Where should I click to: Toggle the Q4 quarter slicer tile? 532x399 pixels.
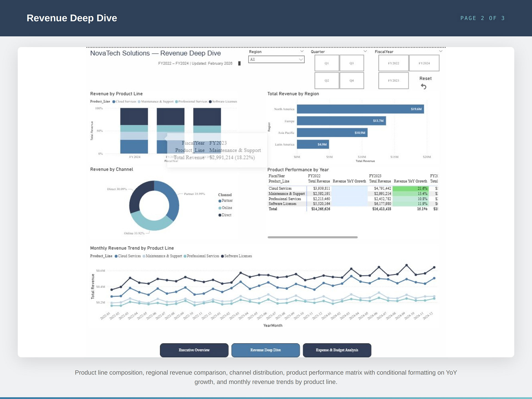351,81
